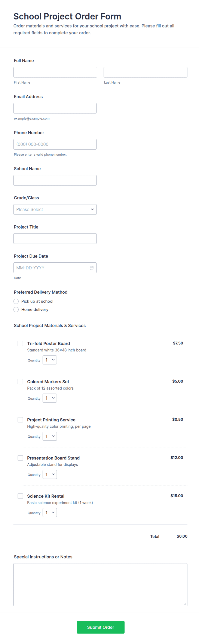The width and height of the screenshot is (199, 644).
Task: Open the calendar picker icon
Action: tap(92, 268)
